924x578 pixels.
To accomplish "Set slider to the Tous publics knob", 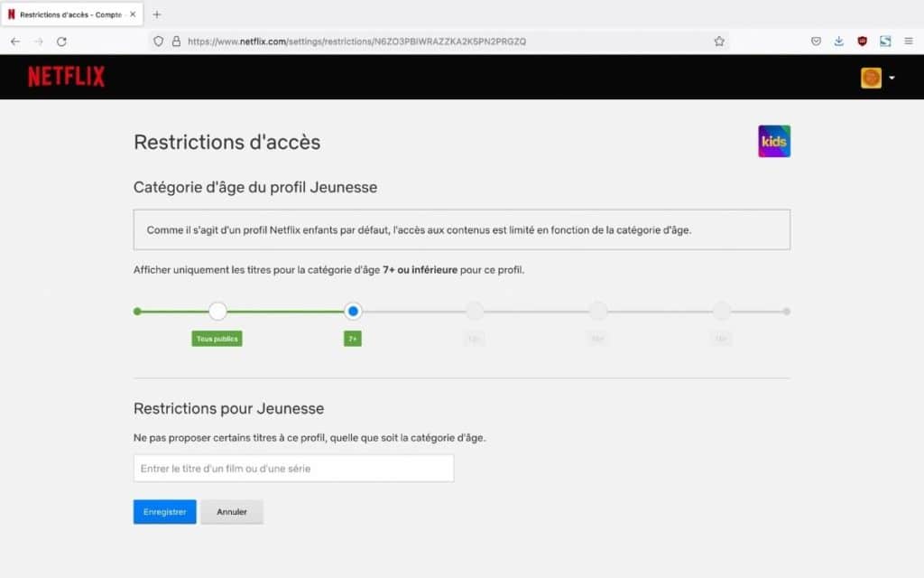I will [217, 311].
